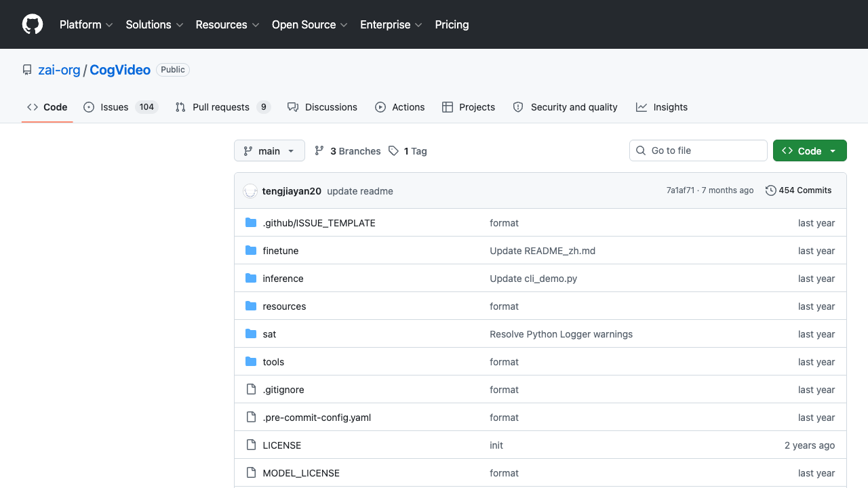Open the Enterprise dropdown

pyautogui.click(x=391, y=24)
